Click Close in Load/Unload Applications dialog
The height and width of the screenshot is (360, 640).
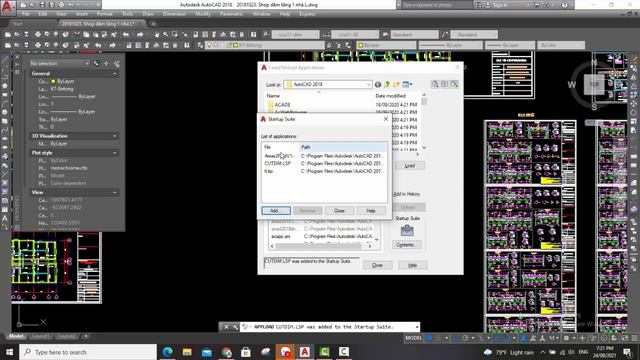click(x=378, y=265)
